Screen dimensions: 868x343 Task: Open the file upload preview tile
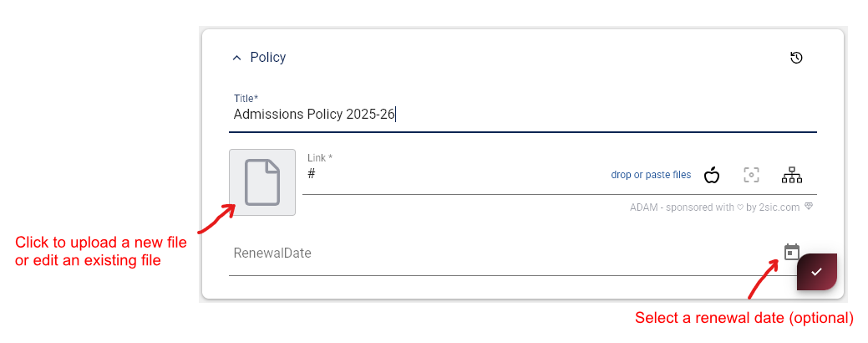click(261, 182)
